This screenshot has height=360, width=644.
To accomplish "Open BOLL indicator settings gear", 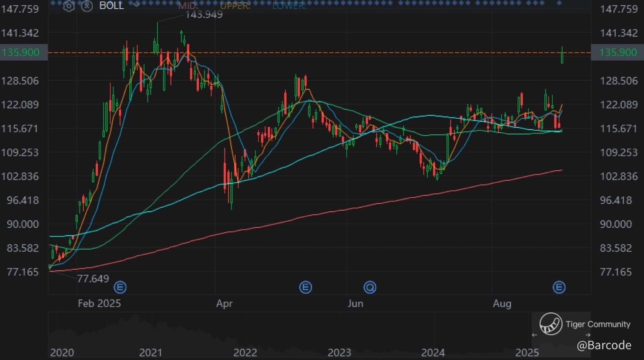I will (69, 6).
